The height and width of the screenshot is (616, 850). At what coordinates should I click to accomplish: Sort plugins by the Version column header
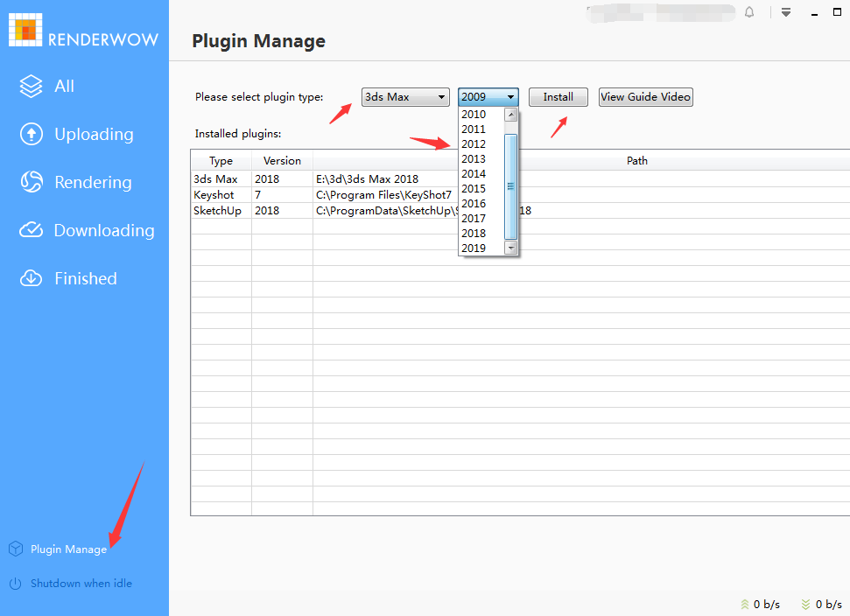point(283,161)
